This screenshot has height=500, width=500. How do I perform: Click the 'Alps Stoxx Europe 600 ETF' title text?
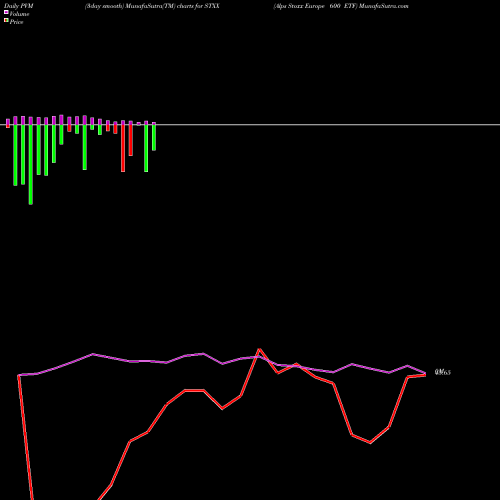[x=315, y=6]
